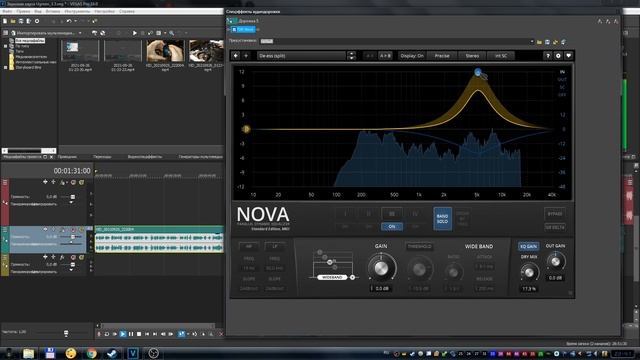Click the floppy disk taskbar icon

50,353
